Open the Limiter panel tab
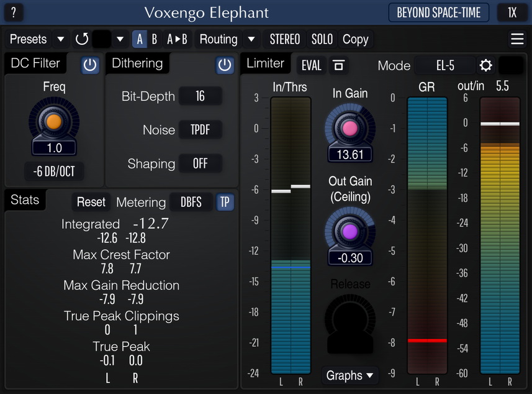532x394 pixels. coord(265,63)
